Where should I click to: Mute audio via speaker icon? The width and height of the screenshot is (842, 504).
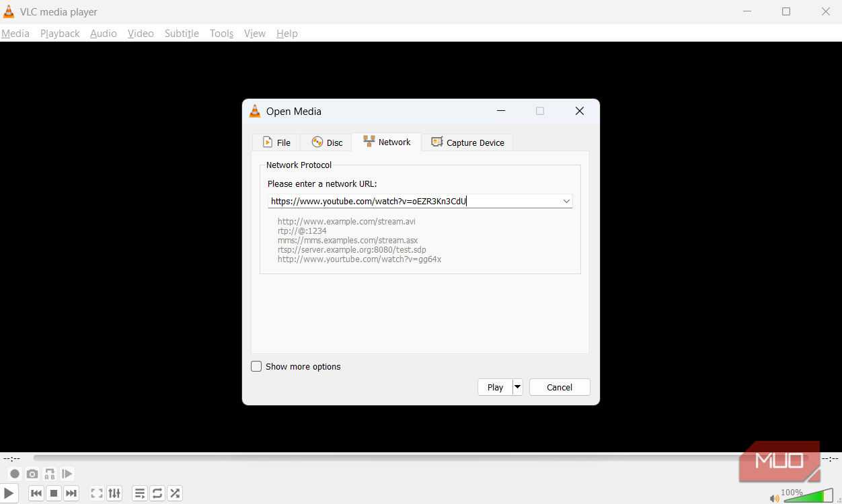click(x=775, y=498)
